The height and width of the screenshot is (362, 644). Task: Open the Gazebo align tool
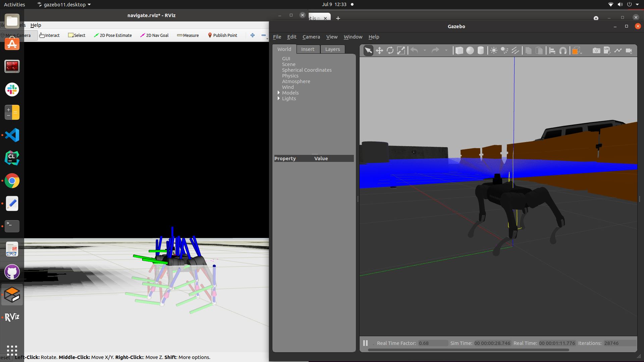click(x=552, y=51)
